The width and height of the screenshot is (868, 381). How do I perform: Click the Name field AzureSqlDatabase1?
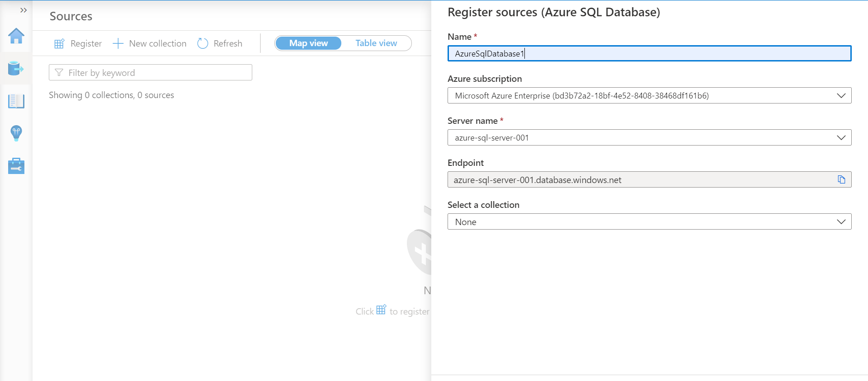649,54
